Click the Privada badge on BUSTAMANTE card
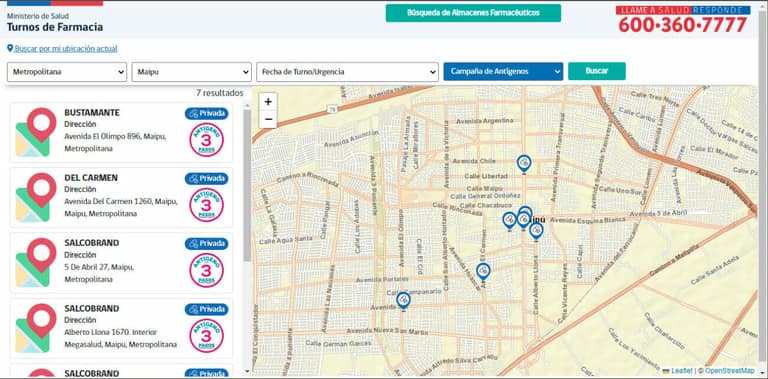The image size is (768, 379). [x=206, y=114]
